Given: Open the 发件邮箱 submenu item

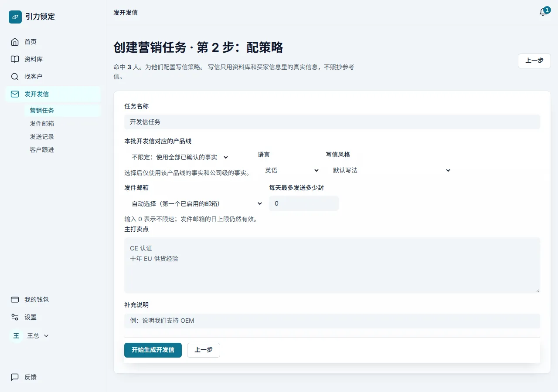Looking at the screenshot, I should (x=62, y=124).
